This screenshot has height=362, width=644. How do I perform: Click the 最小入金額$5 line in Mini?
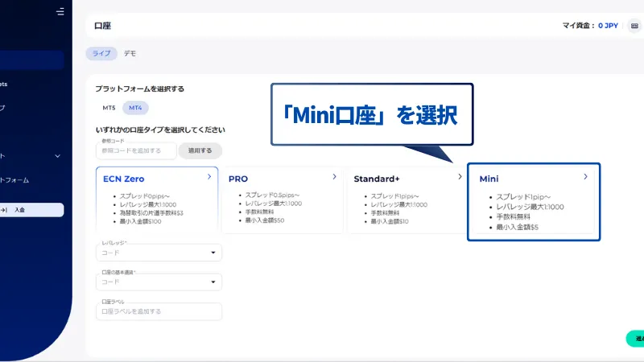517,227
